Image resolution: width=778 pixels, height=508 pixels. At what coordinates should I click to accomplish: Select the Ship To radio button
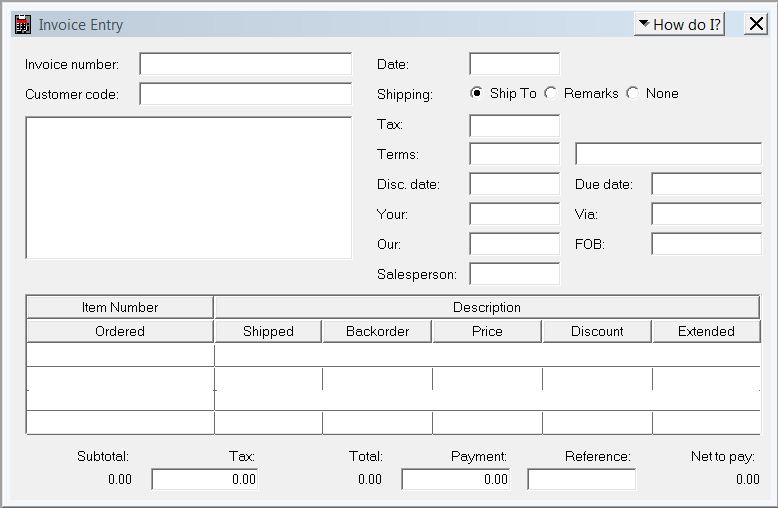pos(477,93)
